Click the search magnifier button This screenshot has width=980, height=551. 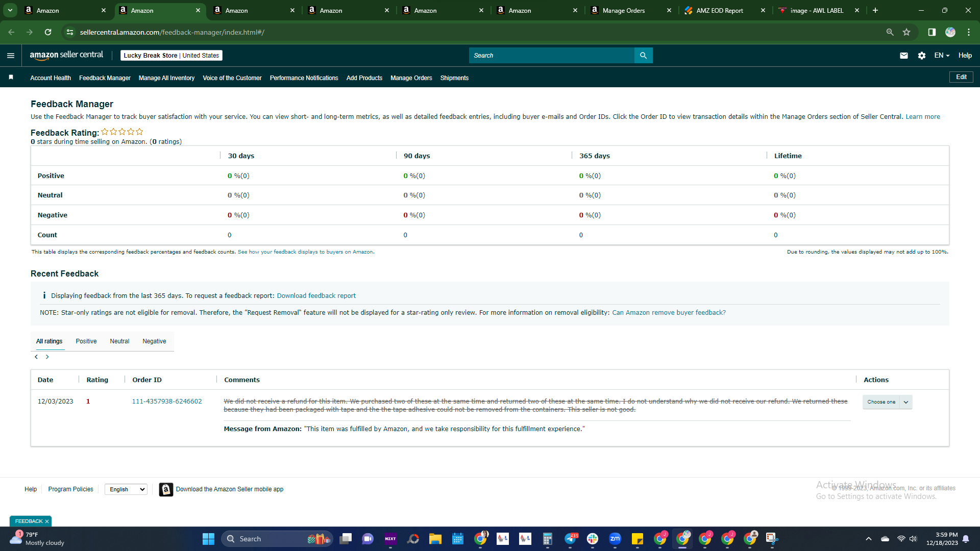[x=643, y=56]
